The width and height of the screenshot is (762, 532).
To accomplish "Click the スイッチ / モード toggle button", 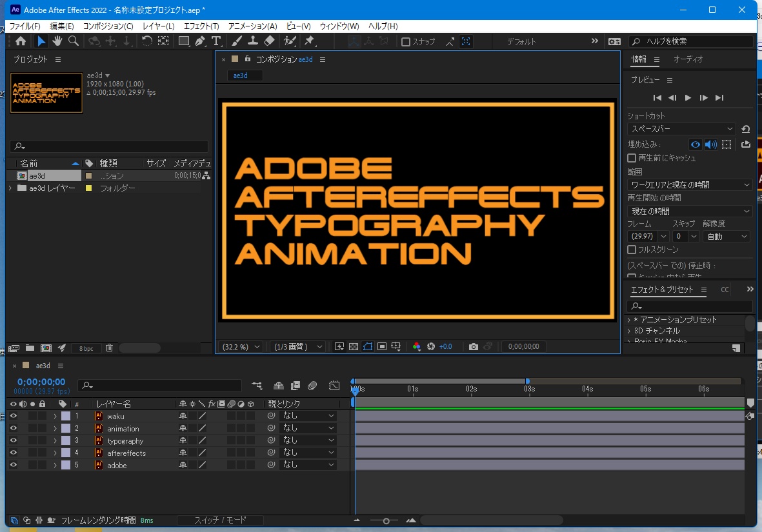I will click(221, 520).
